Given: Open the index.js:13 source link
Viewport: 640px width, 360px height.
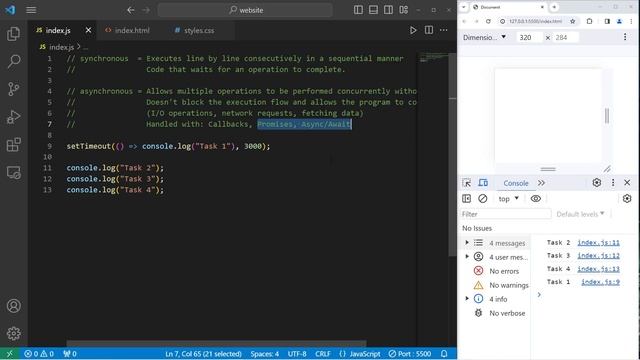Looking at the screenshot, I should coord(598,269).
